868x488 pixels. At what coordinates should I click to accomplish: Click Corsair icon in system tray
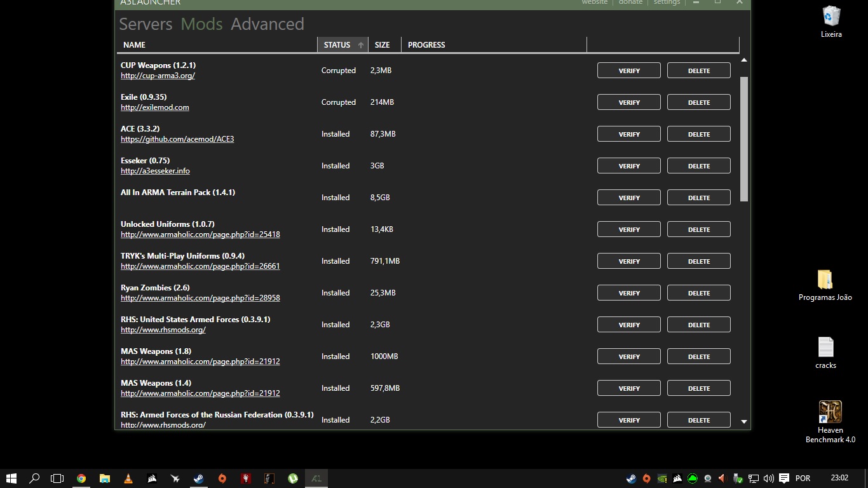(677, 478)
